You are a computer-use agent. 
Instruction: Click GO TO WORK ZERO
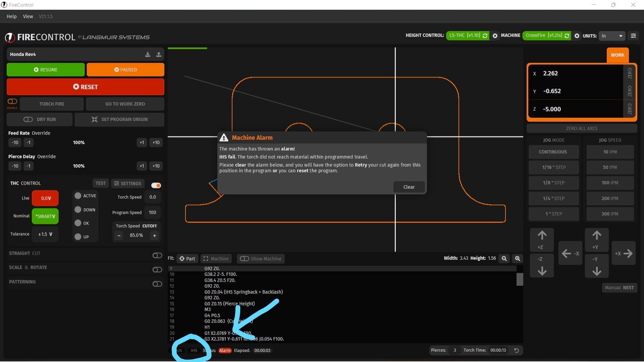pos(125,104)
